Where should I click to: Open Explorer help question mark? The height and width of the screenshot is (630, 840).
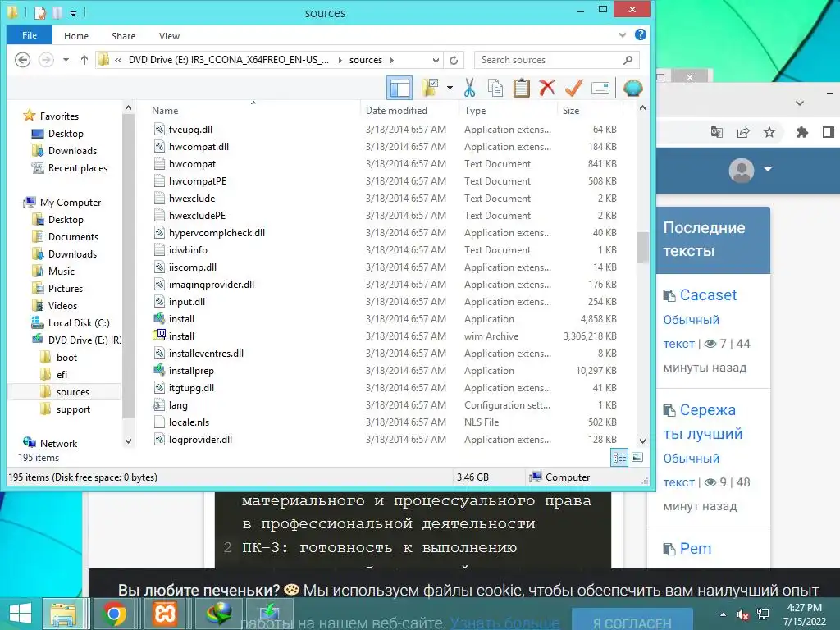pyautogui.click(x=640, y=34)
